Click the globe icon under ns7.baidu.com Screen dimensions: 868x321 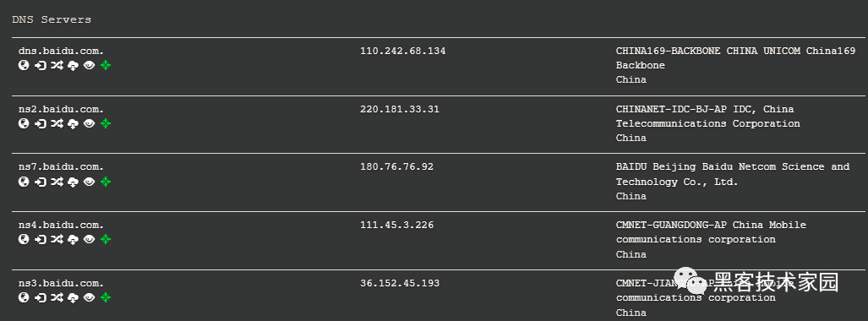[24, 182]
